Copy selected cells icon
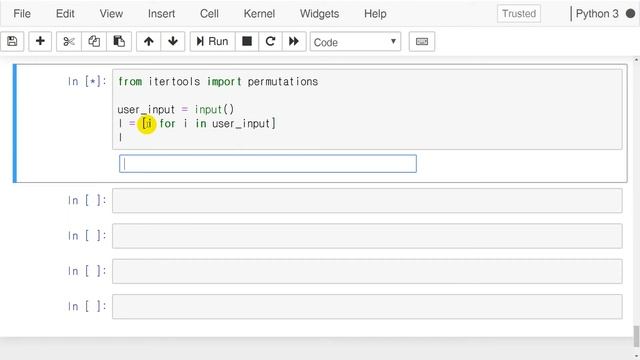Viewport: 640px width, 360px height. [x=94, y=41]
